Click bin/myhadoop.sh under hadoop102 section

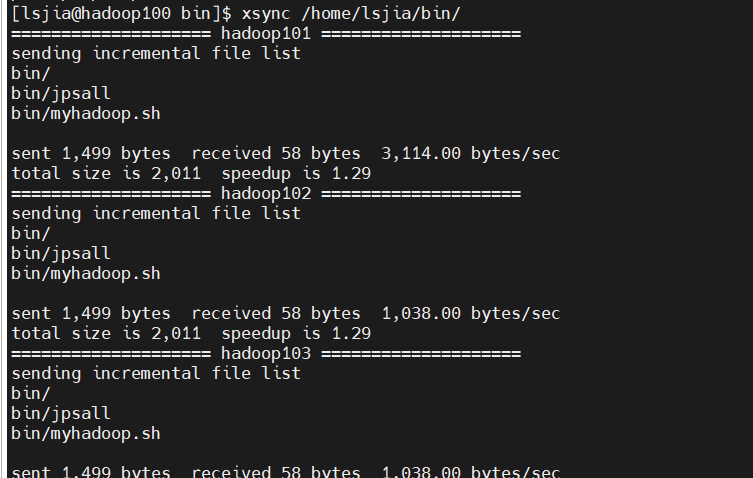[x=86, y=274]
